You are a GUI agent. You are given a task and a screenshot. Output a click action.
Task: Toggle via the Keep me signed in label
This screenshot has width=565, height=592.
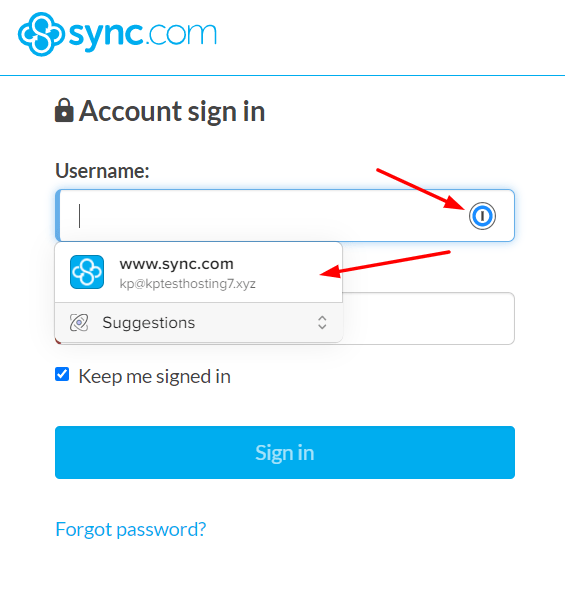click(x=154, y=377)
